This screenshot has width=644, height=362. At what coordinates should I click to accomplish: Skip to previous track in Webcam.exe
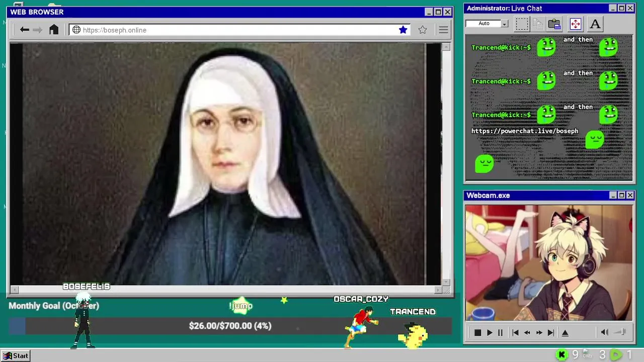point(515,332)
